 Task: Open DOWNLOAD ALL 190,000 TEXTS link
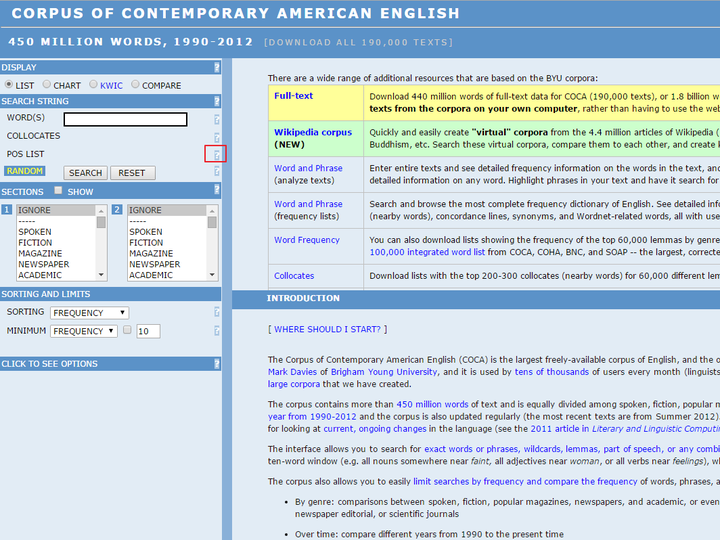tap(358, 42)
